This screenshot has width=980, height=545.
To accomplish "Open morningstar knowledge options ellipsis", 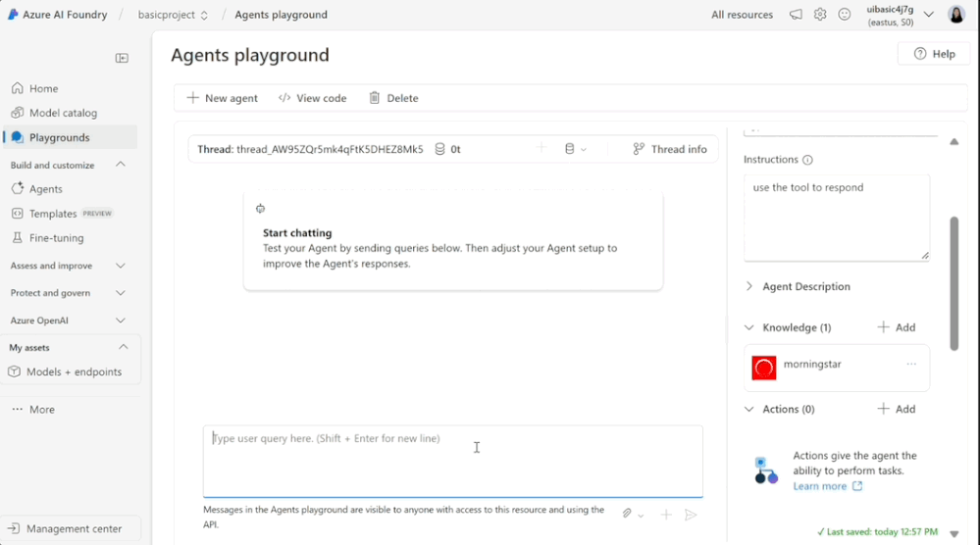I will tap(911, 364).
